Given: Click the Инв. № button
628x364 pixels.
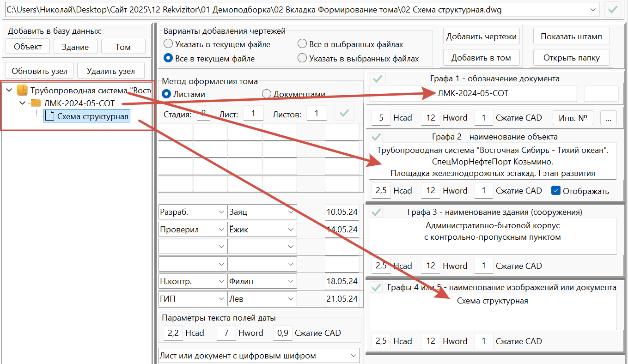Looking at the screenshot, I should (573, 118).
